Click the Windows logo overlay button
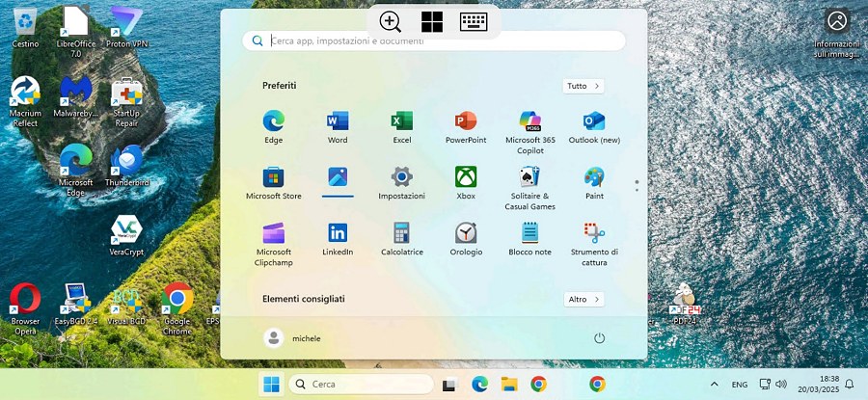Viewport: 868px width, 400px height. pos(432,22)
